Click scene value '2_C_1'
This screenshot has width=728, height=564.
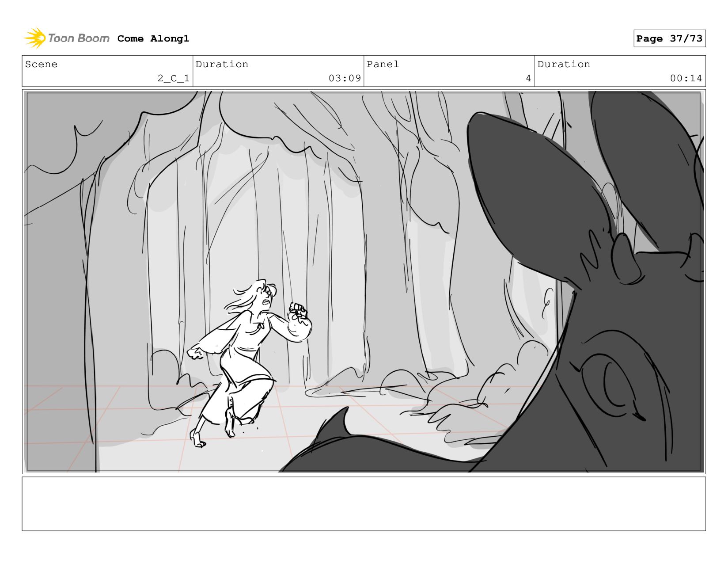click(x=174, y=78)
